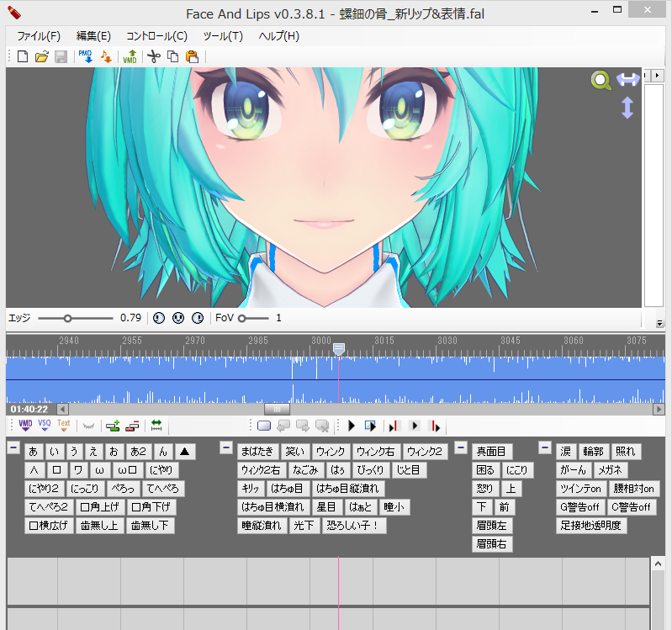The width and height of the screenshot is (672, 630).
Task: Click the Cut scissors icon
Action: click(x=153, y=56)
